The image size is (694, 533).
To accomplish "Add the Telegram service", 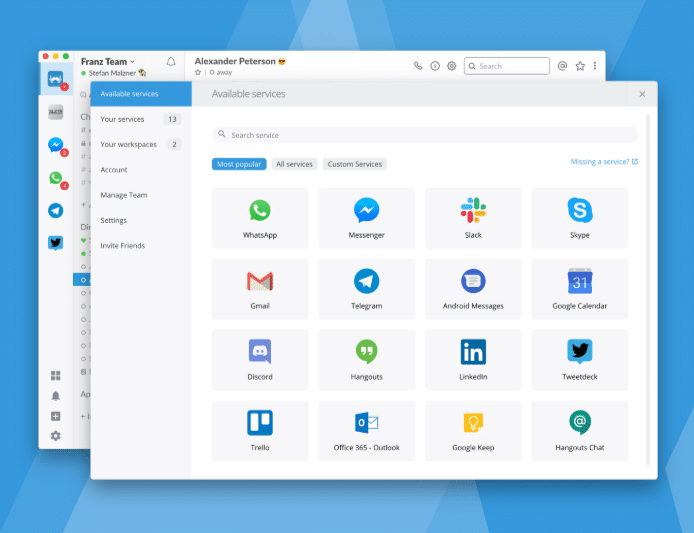I will click(x=366, y=289).
